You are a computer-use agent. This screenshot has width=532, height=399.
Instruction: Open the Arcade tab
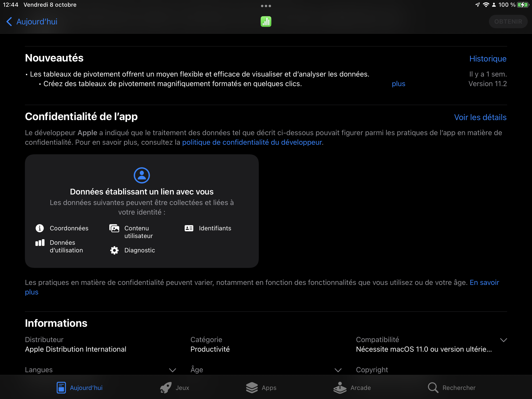coord(352,388)
